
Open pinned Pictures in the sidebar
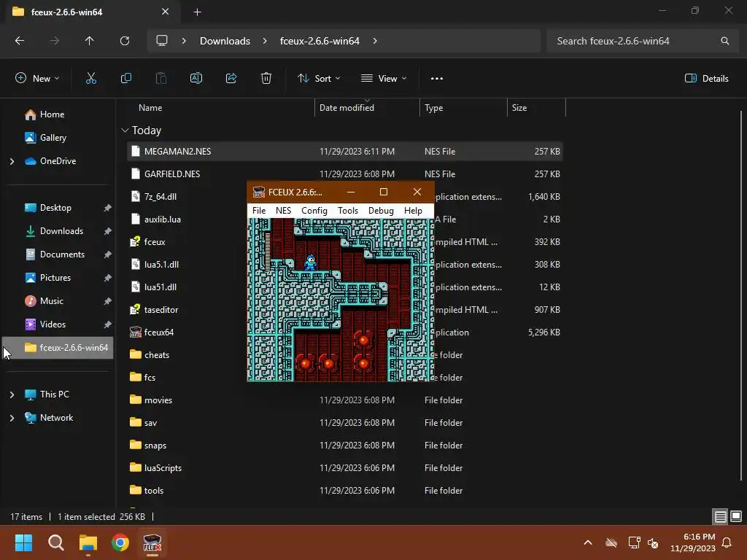(x=55, y=278)
